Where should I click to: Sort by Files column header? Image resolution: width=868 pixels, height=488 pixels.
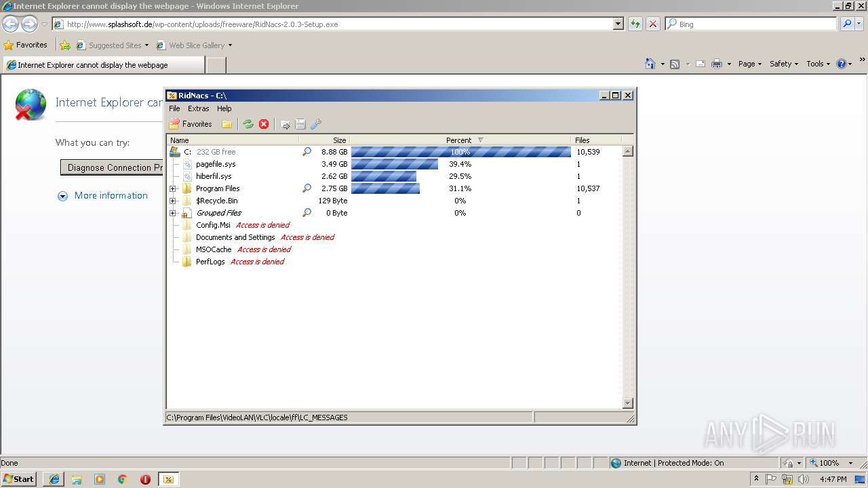[x=597, y=140]
